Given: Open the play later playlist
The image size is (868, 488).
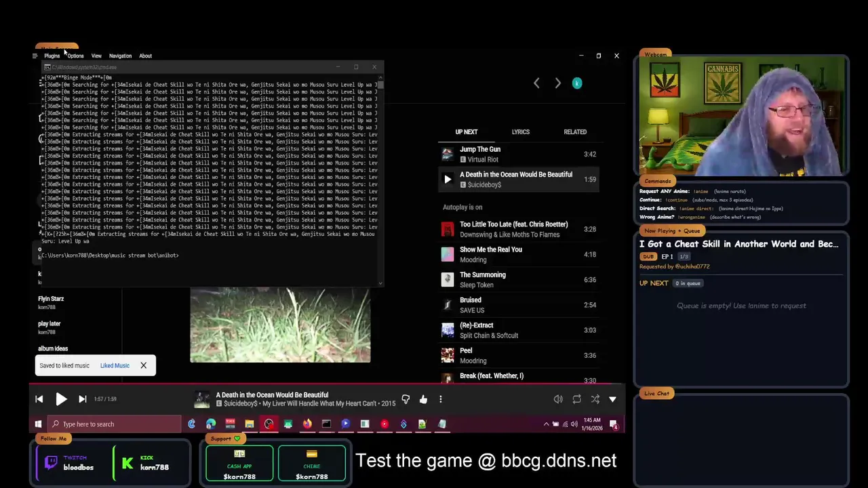Looking at the screenshot, I should pos(49,327).
